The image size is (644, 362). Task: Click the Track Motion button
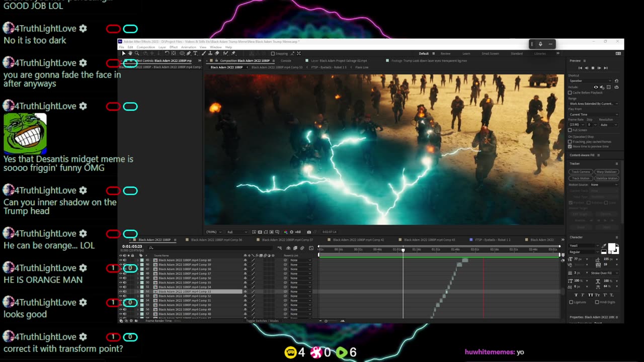581,178
